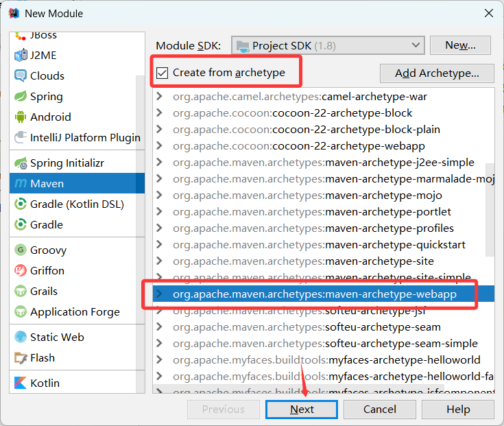This screenshot has width=504, height=426.
Task: Open Help for the dialog
Action: pos(458,410)
